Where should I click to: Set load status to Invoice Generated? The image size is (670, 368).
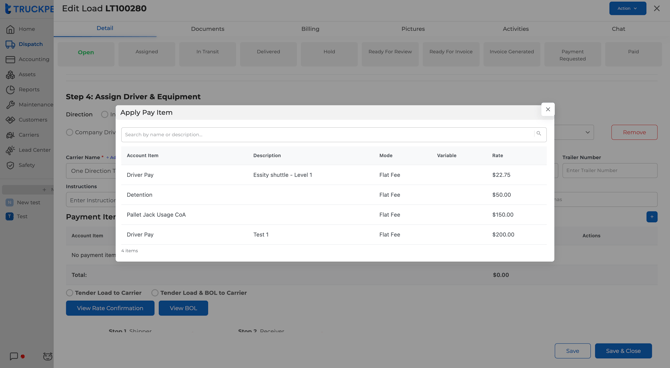click(511, 54)
